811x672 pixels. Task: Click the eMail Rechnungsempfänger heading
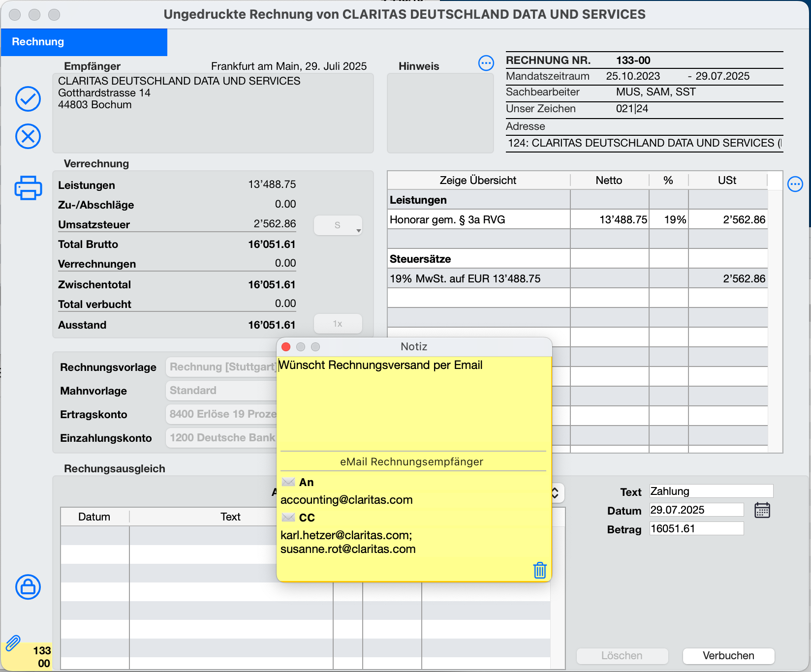click(411, 461)
